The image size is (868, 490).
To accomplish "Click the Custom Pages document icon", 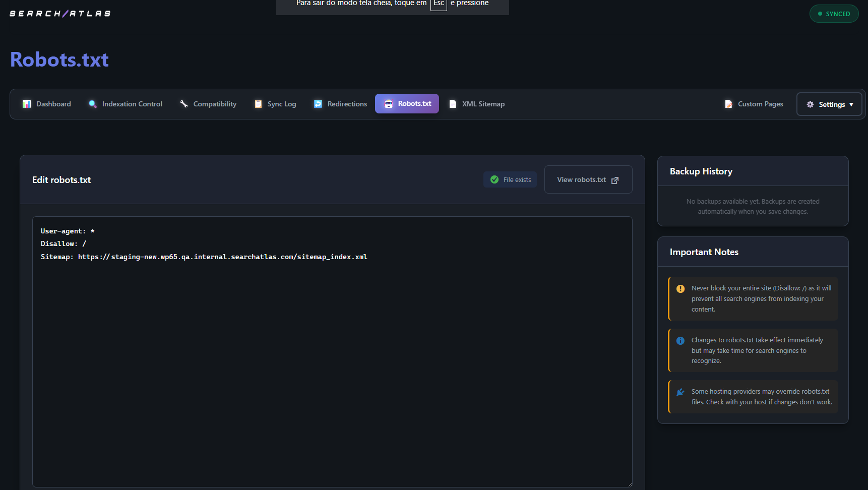I will 728,104.
